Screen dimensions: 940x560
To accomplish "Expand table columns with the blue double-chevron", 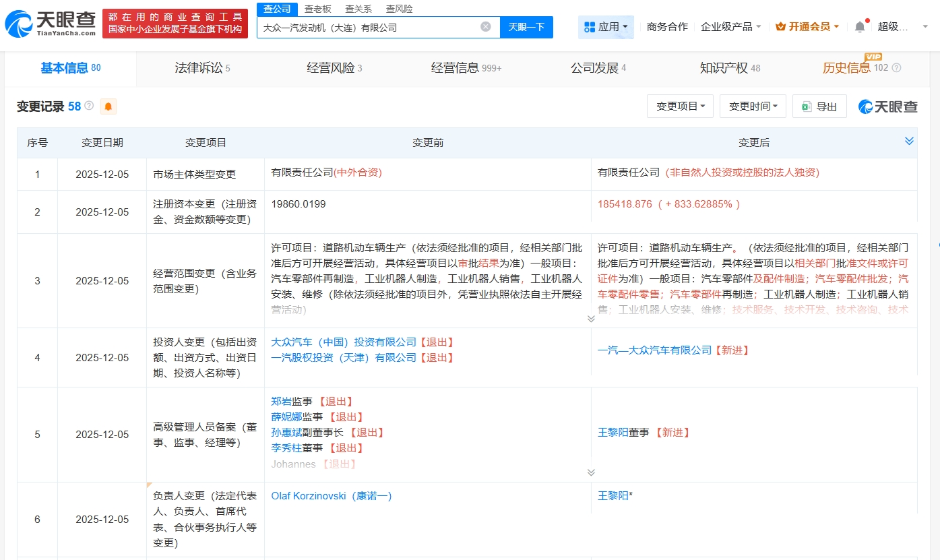I will tap(909, 141).
